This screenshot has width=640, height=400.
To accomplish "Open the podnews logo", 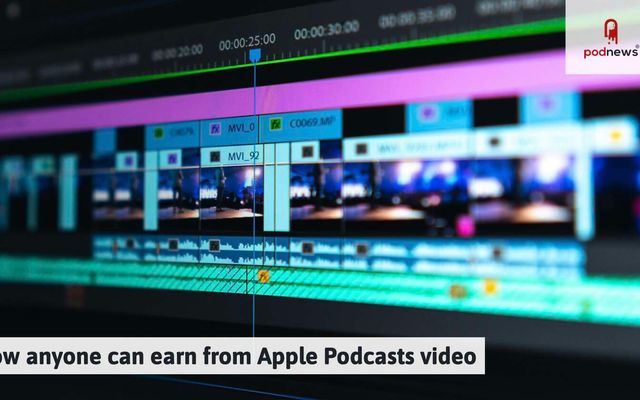I will (610, 38).
